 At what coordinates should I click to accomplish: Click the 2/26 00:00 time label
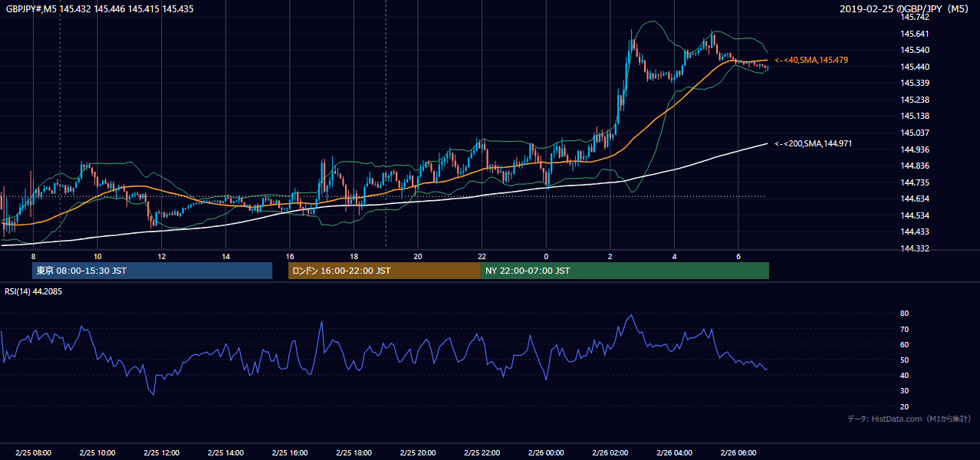546,453
